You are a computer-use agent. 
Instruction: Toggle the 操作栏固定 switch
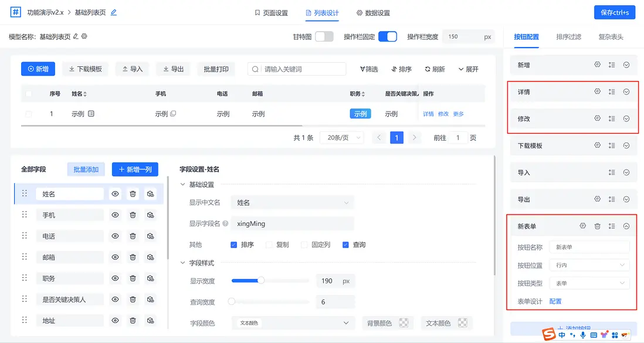click(388, 36)
